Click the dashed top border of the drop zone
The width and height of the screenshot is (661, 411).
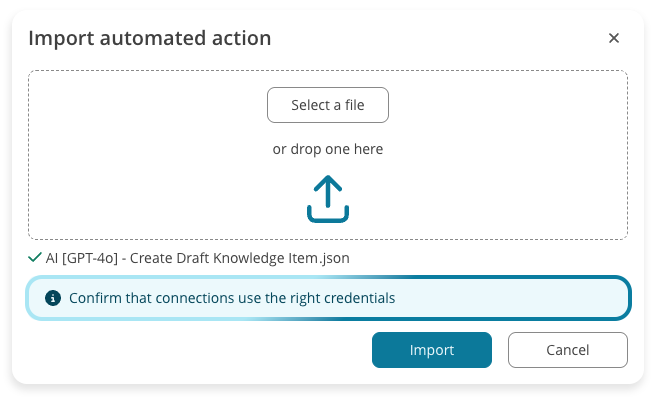click(150, 71)
